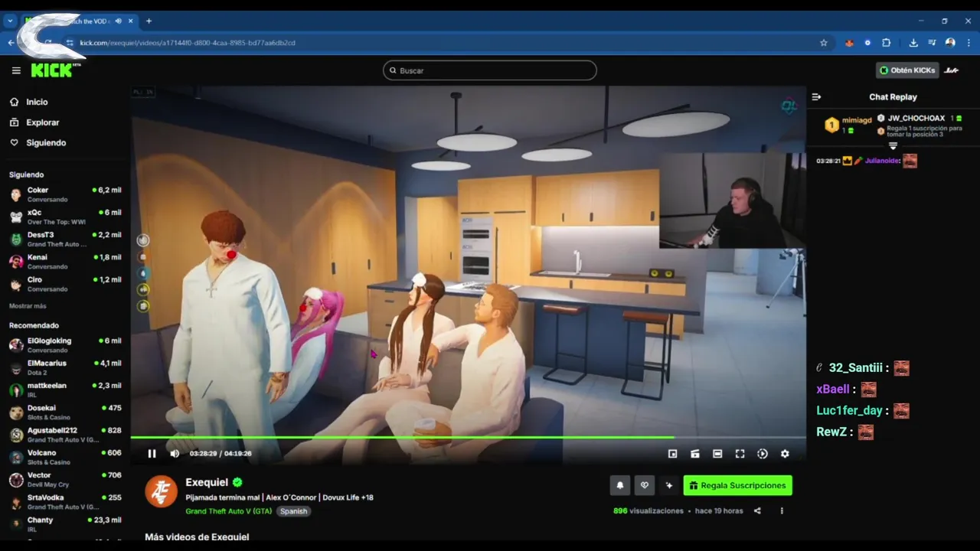This screenshot has width=980, height=551.
Task: Click the Regala Suscripciones button
Action: [737, 485]
